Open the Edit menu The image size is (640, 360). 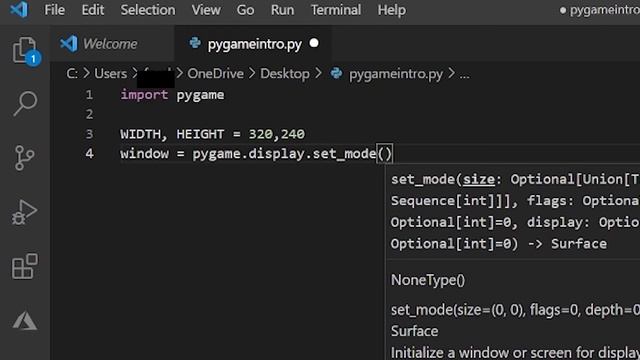click(93, 10)
